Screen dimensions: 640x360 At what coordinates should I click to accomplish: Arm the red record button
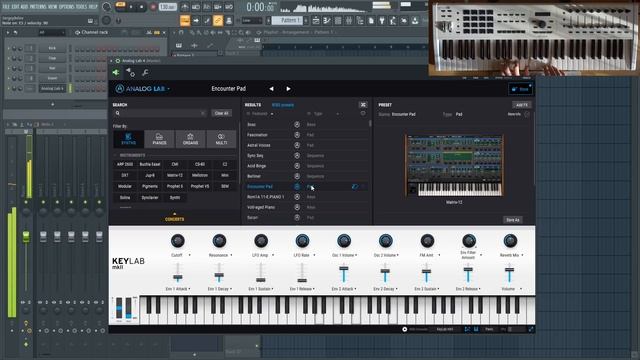(x=153, y=7)
